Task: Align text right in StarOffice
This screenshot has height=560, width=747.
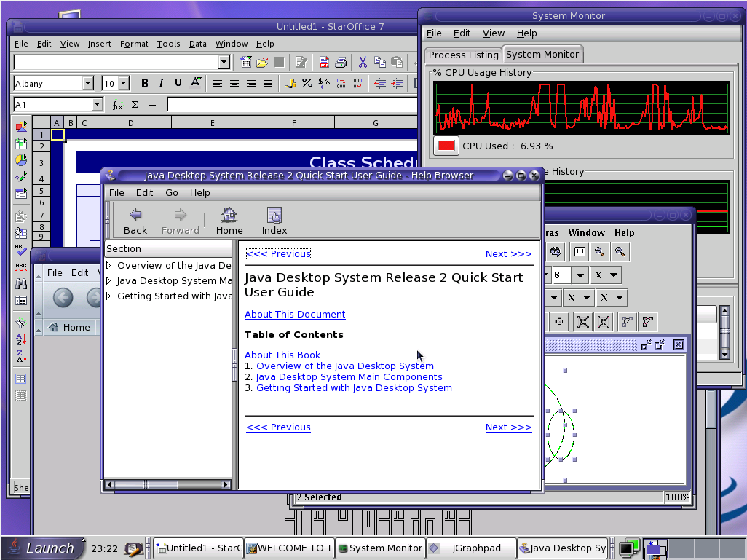Action: click(x=251, y=84)
